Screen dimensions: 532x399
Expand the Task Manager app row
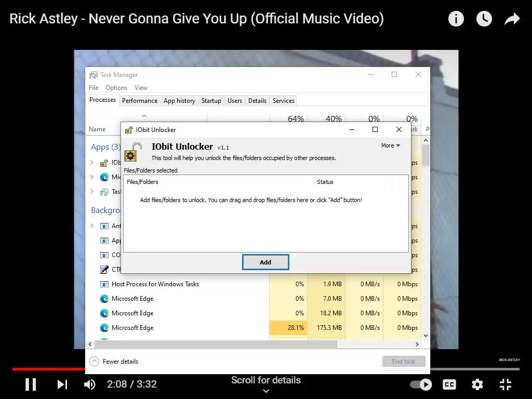pyautogui.click(x=91, y=192)
